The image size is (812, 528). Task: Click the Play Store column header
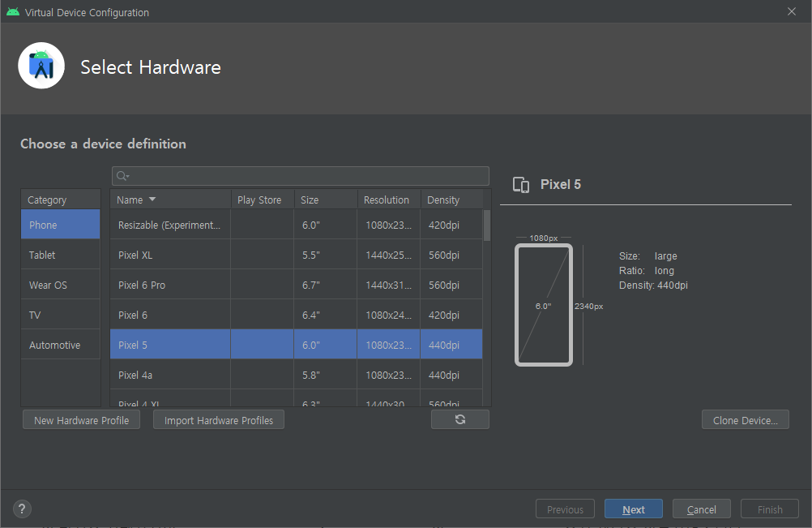[x=263, y=200]
